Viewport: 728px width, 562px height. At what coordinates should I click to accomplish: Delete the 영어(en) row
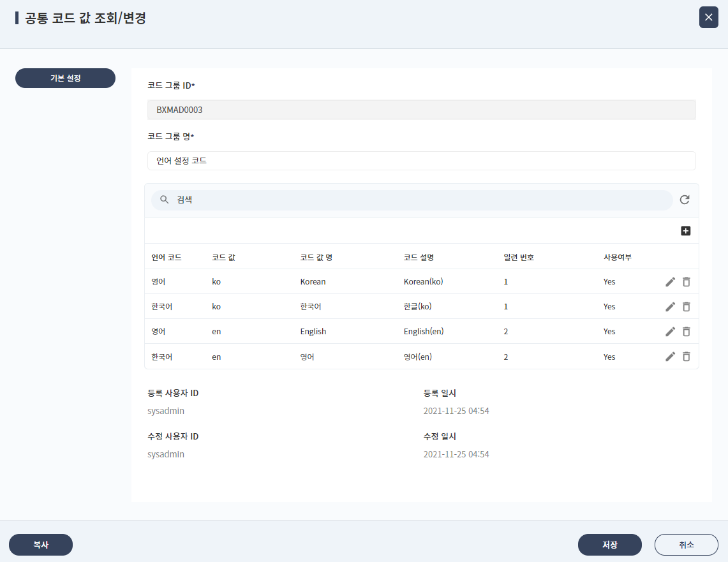pyautogui.click(x=687, y=356)
